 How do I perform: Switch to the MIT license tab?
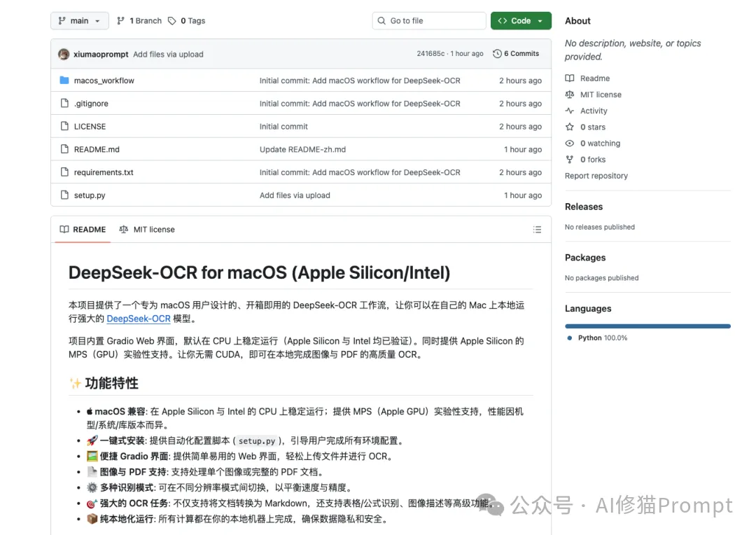[147, 229]
